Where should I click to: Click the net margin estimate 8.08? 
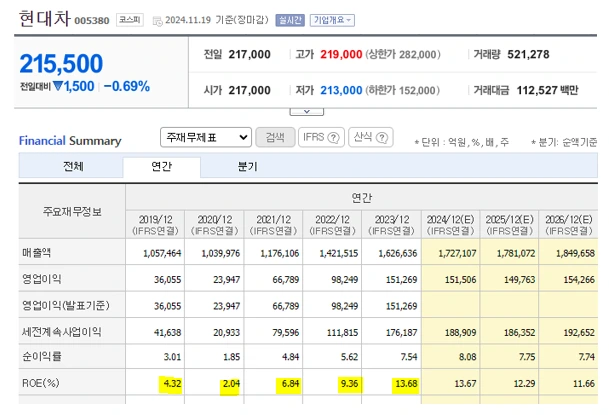click(x=468, y=357)
